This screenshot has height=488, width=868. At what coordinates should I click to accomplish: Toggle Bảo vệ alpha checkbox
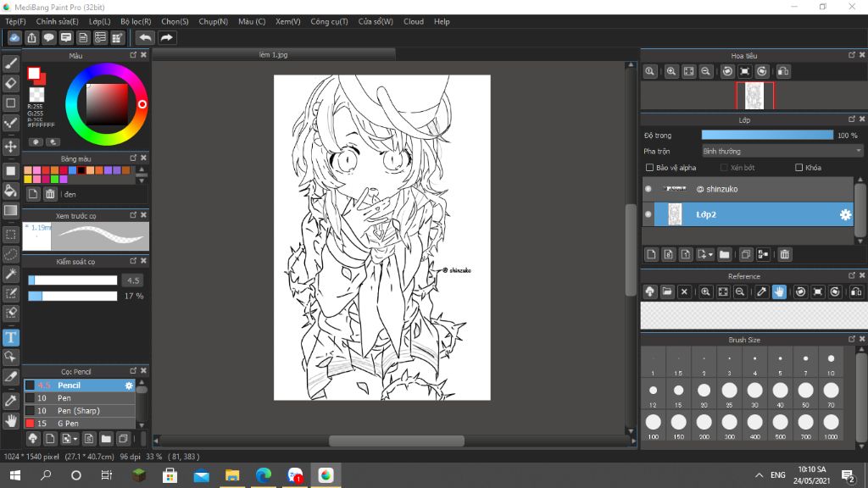(650, 168)
